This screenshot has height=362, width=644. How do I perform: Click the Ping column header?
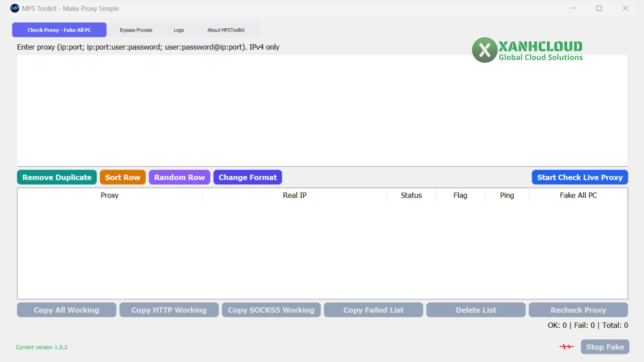[x=507, y=195]
